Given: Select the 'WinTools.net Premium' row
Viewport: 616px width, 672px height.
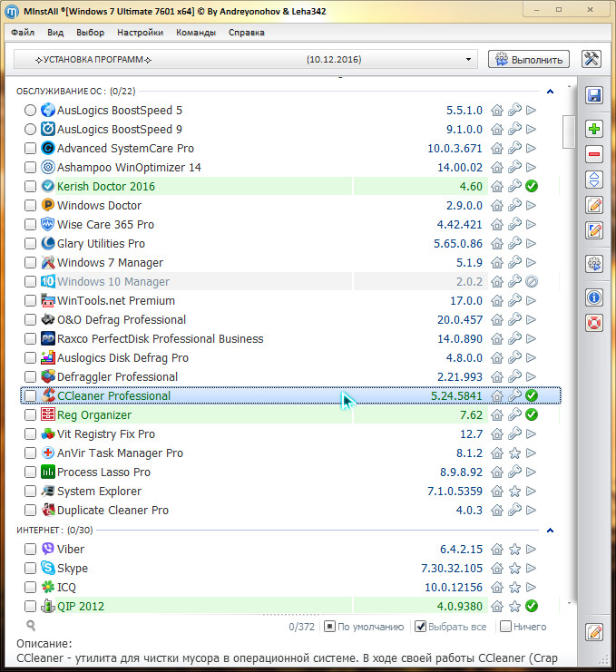Looking at the screenshot, I should pyautogui.click(x=290, y=300).
